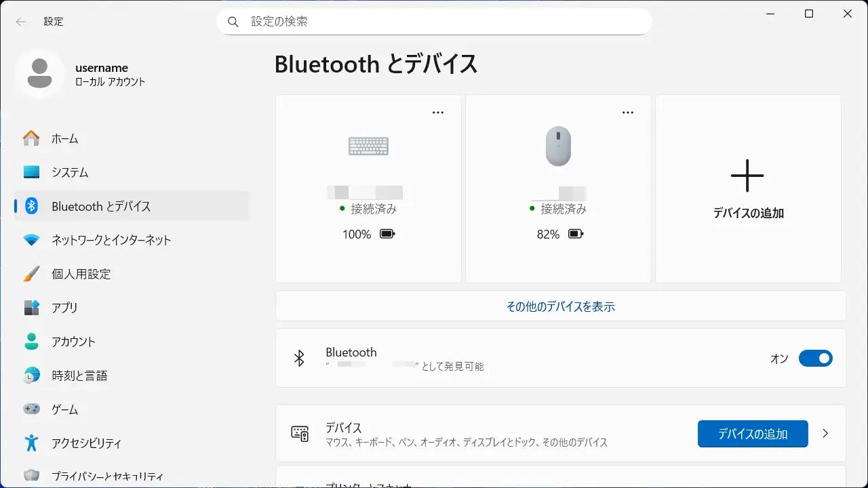
Task: Click the large plus add device tile
Action: 747,176
